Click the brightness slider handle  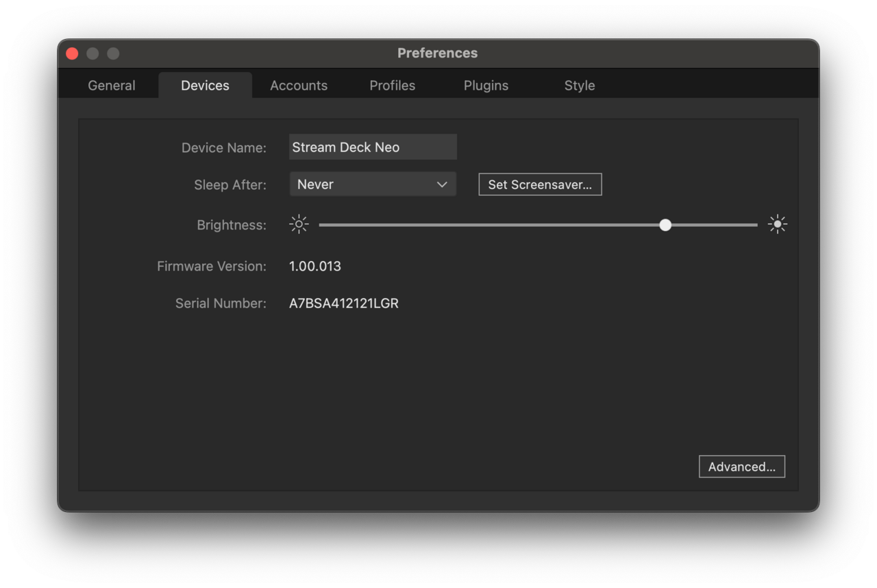tap(665, 225)
